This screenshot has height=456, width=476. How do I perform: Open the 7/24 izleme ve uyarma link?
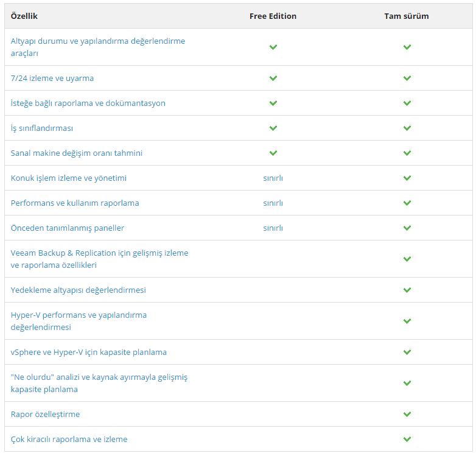click(x=52, y=79)
